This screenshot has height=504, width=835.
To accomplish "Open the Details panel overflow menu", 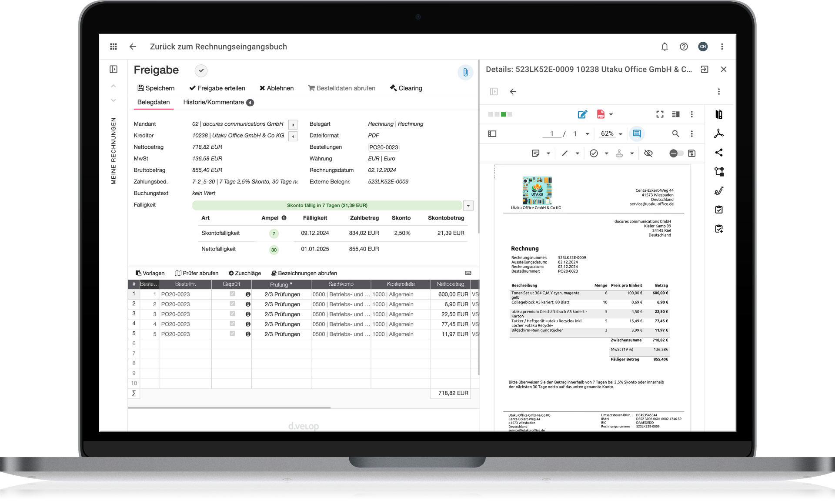I will pyautogui.click(x=719, y=92).
